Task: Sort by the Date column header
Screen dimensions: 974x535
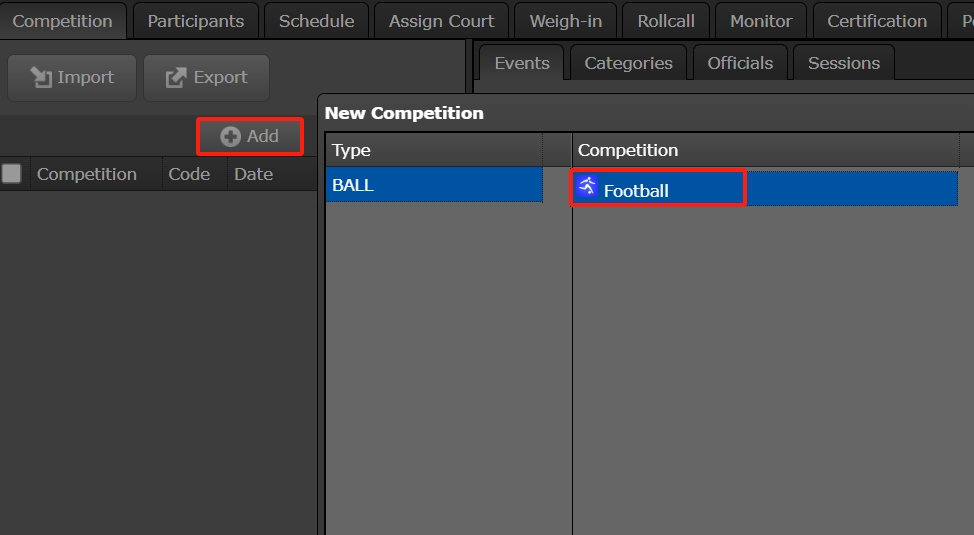Action: click(253, 174)
